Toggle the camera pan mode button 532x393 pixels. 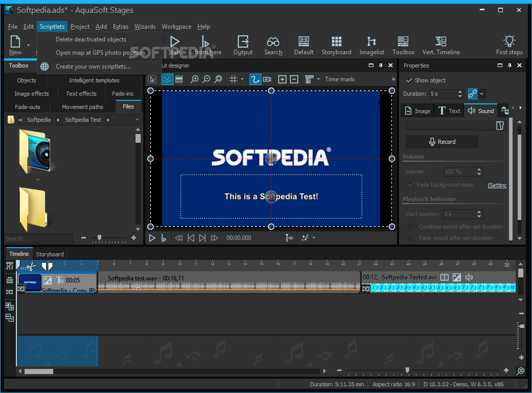tap(268, 79)
